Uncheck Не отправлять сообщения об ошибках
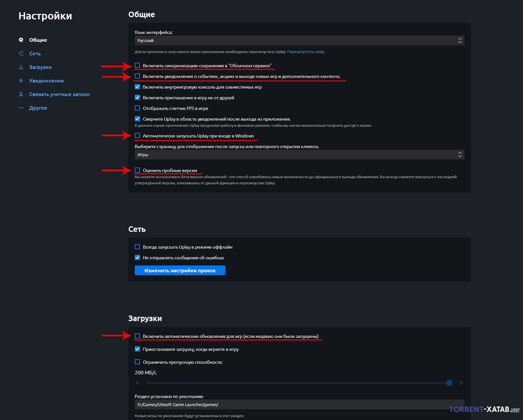The image size is (523, 420). point(137,257)
